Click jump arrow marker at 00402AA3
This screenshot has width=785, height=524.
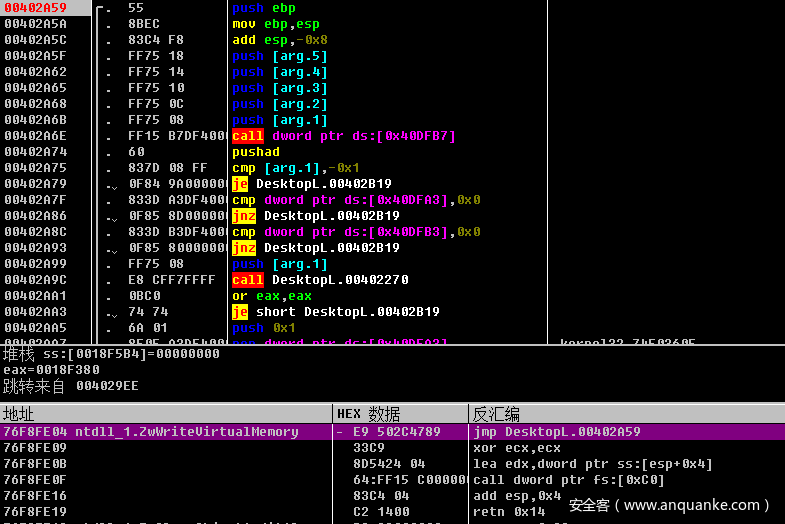[113, 312]
